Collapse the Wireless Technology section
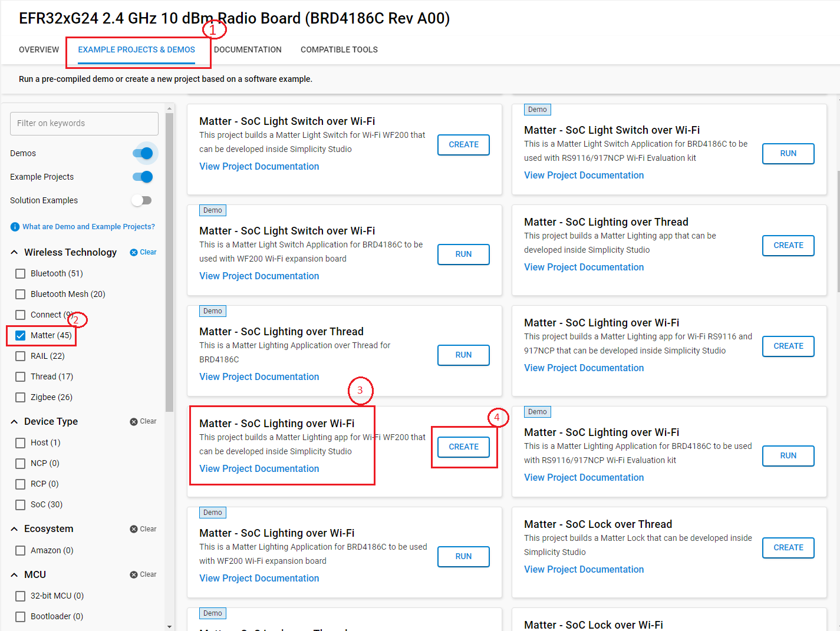 click(14, 252)
